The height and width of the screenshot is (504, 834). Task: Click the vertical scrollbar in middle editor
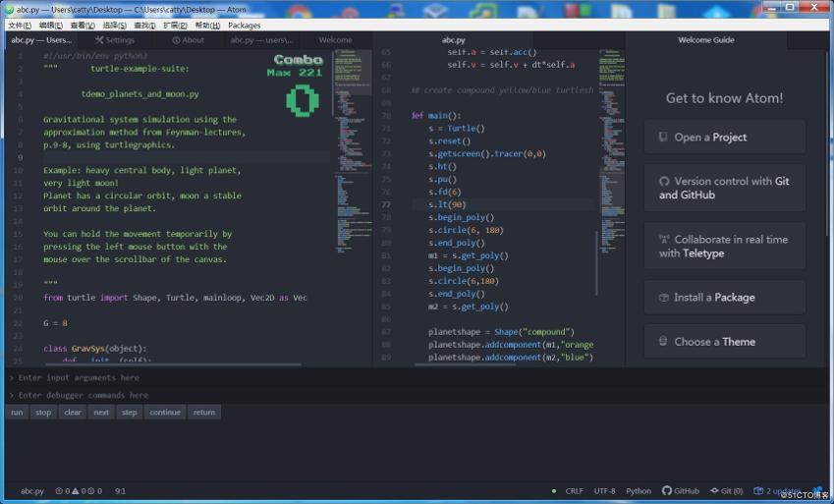[596, 263]
